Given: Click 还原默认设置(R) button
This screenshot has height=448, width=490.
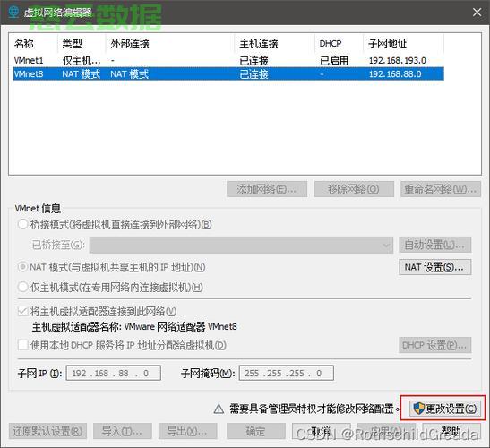Looking at the screenshot, I should coord(47,431).
